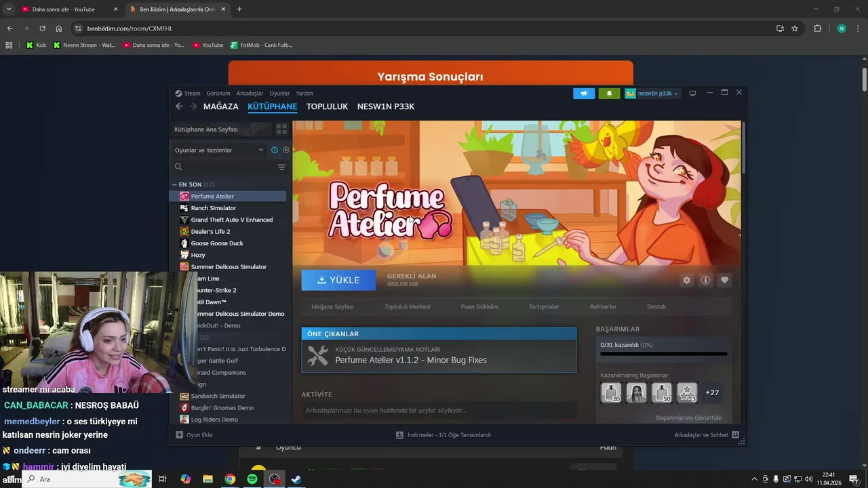Open library collections grid view icon

(x=281, y=129)
